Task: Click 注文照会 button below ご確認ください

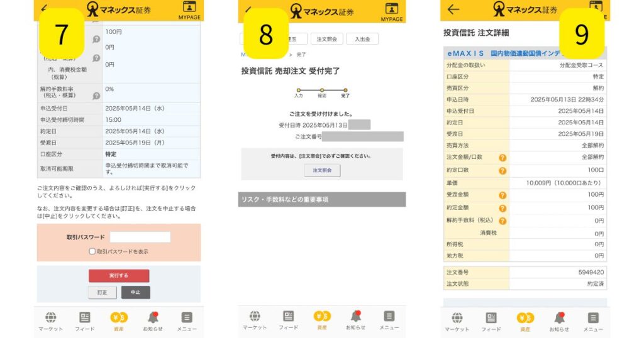Action: 322,170
